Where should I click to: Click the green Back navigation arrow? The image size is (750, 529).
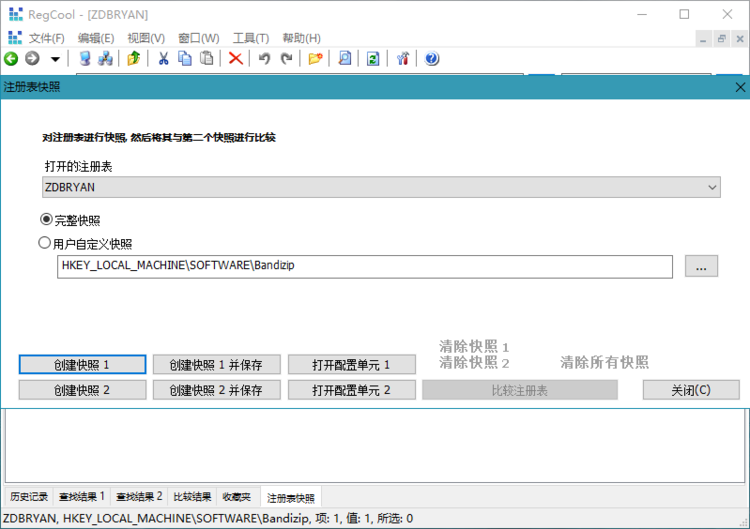pos(11,59)
